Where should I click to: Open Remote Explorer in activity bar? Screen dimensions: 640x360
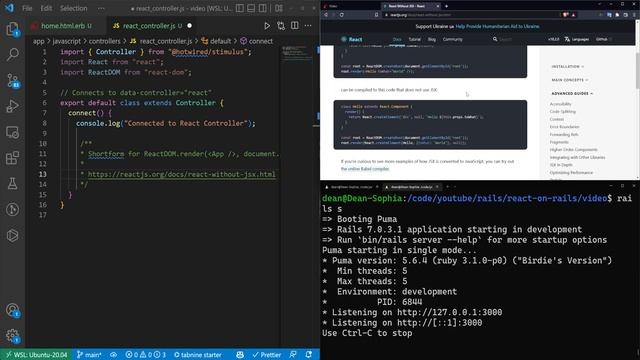coord(12,132)
